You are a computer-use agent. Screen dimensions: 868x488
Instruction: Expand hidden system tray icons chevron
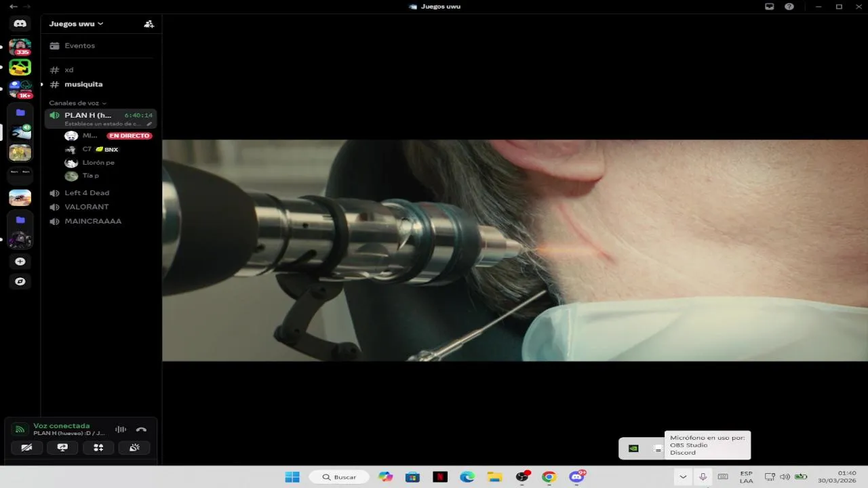683,477
